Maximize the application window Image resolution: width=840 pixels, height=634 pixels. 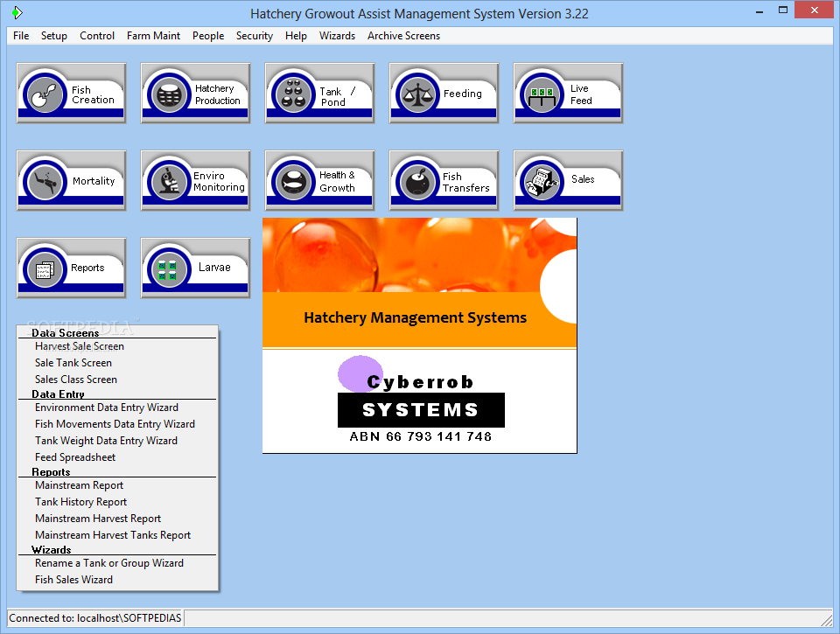(782, 10)
